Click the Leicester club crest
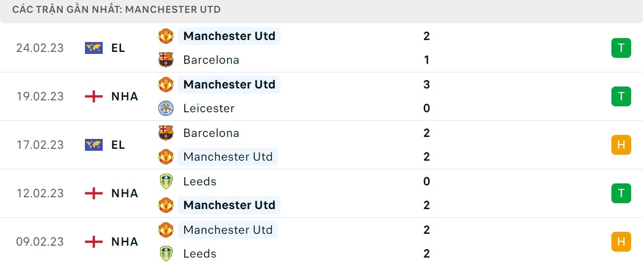 [x=166, y=108]
